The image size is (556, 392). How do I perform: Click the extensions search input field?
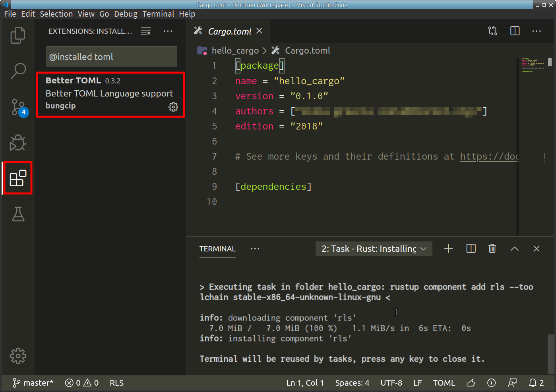click(111, 57)
